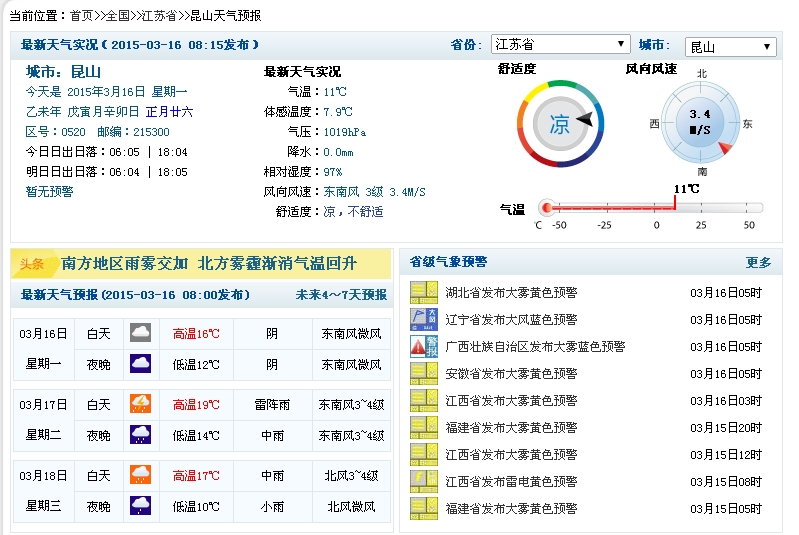Click the alert icon for 广西壮族自治区
Image resolution: width=799 pixels, height=535 pixels.
point(424,346)
